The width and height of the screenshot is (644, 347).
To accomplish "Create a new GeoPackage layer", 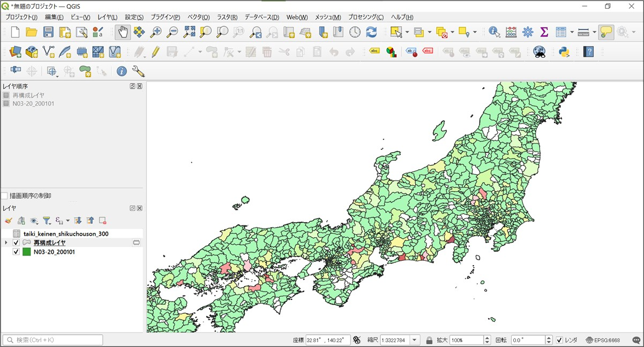I will tap(32, 52).
